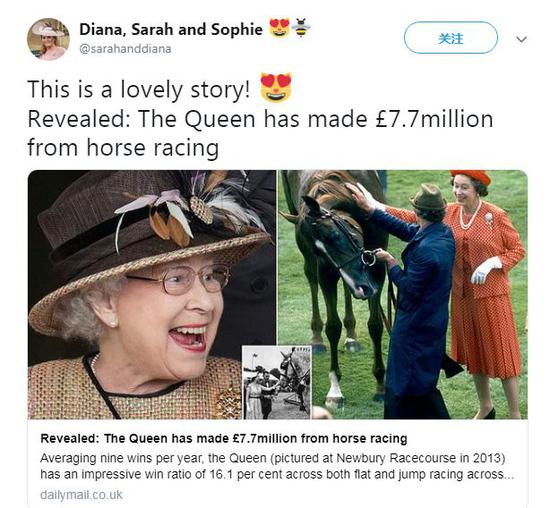Click the article summary starting 'Averaging nine wins per year'

coord(277,466)
